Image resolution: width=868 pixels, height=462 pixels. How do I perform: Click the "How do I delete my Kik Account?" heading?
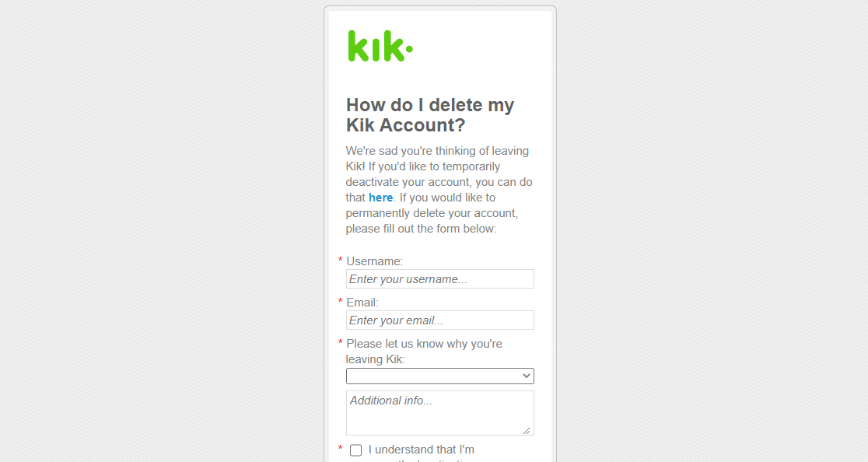click(430, 115)
